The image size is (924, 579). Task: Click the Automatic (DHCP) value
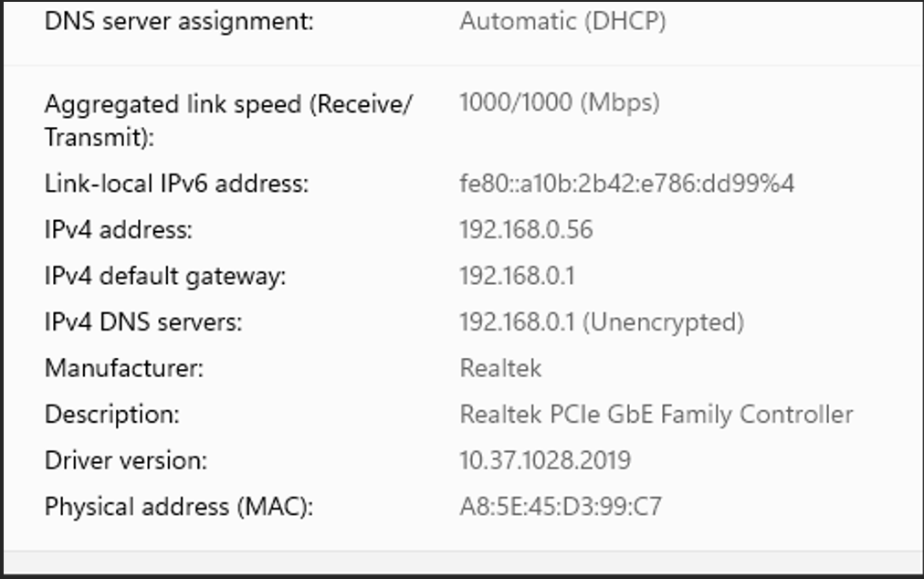pos(562,22)
